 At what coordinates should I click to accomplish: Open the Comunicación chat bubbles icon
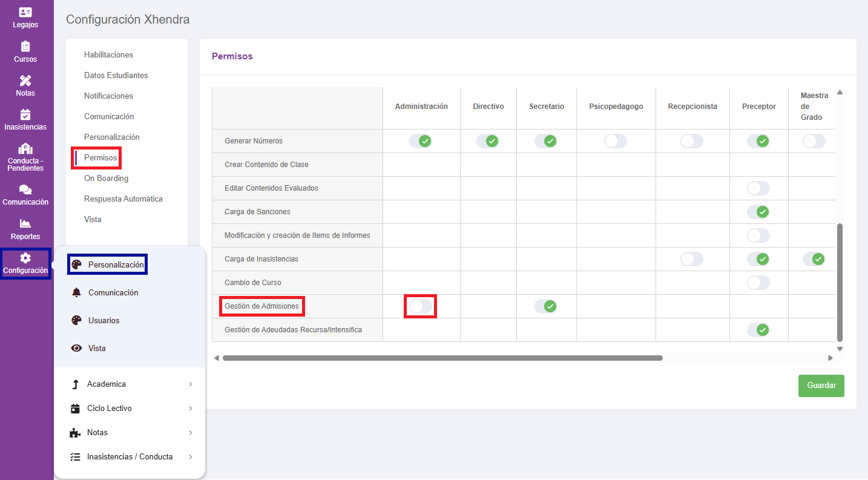tap(25, 189)
